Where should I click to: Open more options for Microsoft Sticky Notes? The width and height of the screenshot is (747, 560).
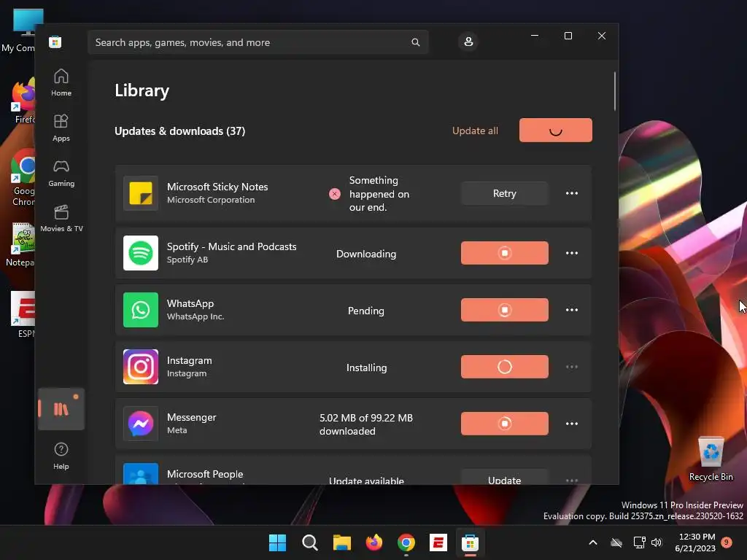point(572,193)
